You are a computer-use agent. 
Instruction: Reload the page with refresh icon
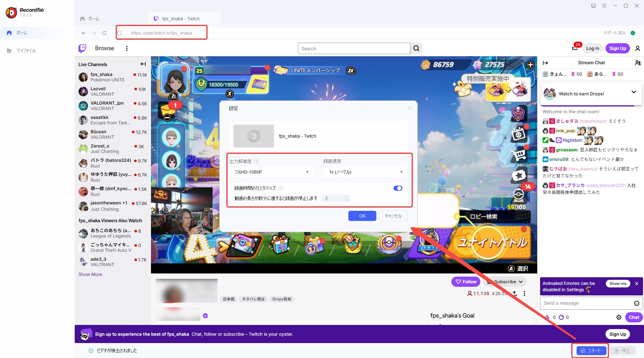(104, 33)
